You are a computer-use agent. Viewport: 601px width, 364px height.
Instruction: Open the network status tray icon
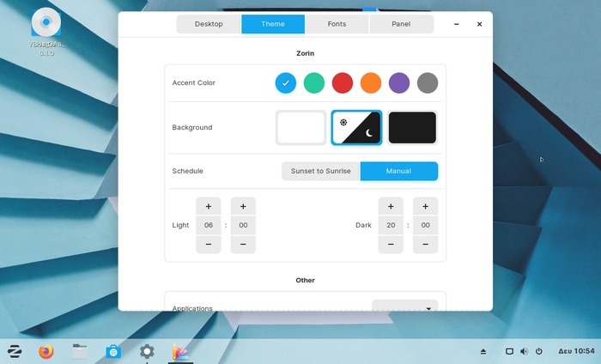(x=509, y=351)
